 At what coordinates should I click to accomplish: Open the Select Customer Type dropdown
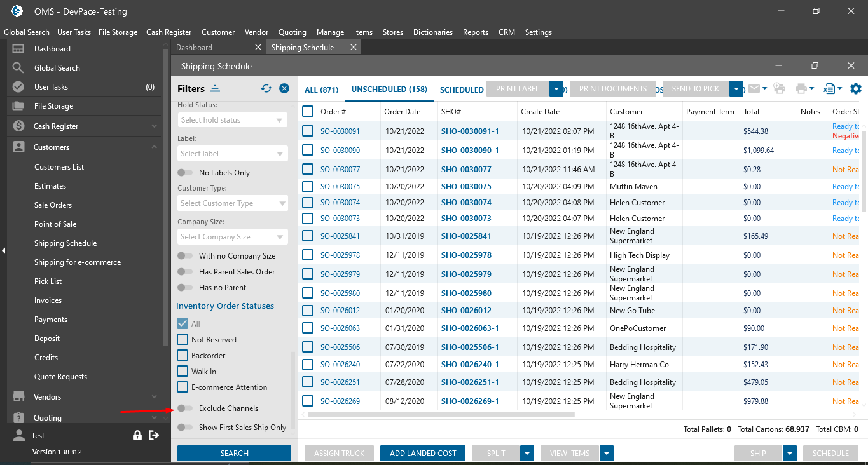232,203
